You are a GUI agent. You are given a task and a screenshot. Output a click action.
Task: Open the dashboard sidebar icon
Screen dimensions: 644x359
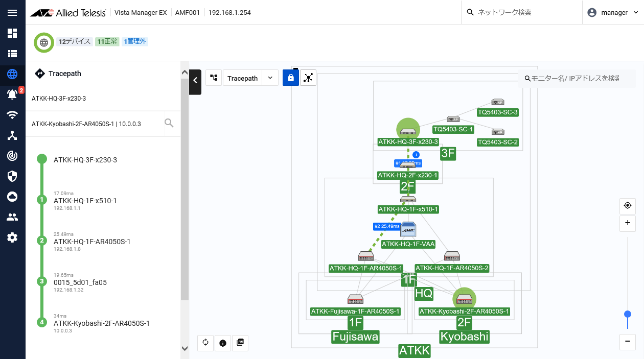pos(12,33)
